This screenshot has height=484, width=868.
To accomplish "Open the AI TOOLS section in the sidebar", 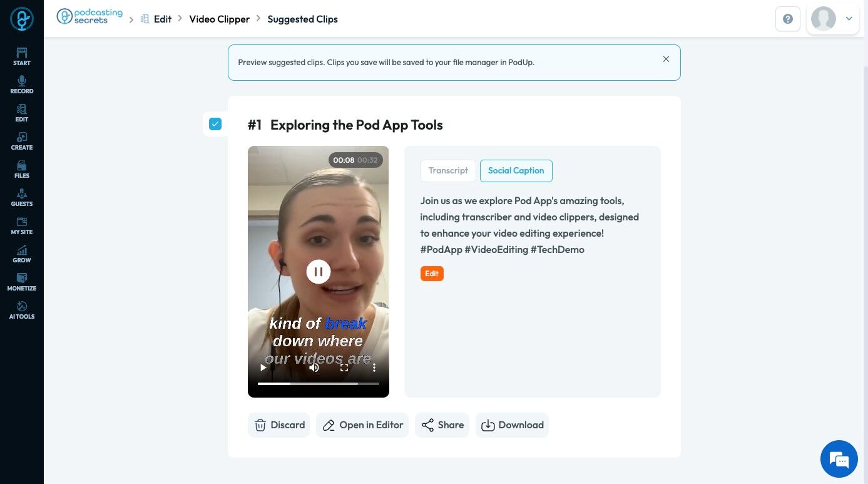I will (x=22, y=310).
